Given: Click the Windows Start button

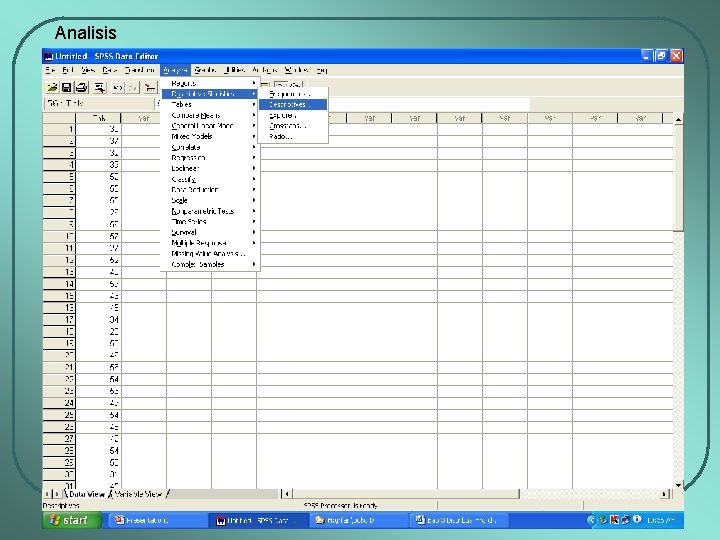Looking at the screenshot, I should pos(72,520).
